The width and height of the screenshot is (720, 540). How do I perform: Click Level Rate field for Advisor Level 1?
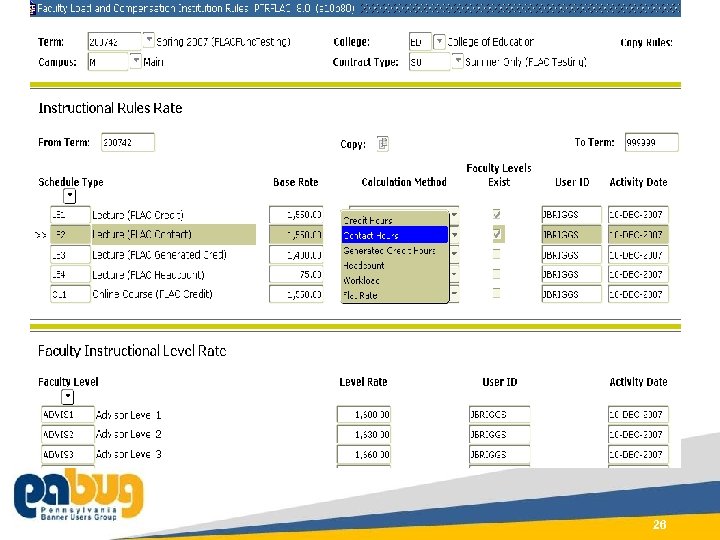coord(364,415)
